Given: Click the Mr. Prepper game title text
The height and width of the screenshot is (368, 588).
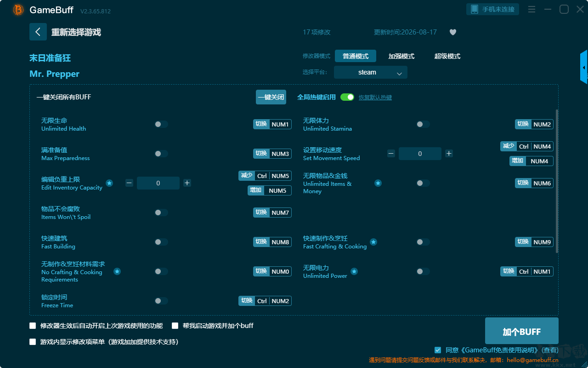Looking at the screenshot, I should (54, 74).
